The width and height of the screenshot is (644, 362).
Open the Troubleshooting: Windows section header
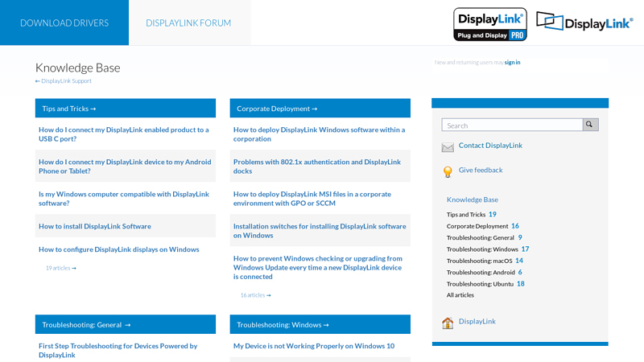pyautogui.click(x=320, y=325)
